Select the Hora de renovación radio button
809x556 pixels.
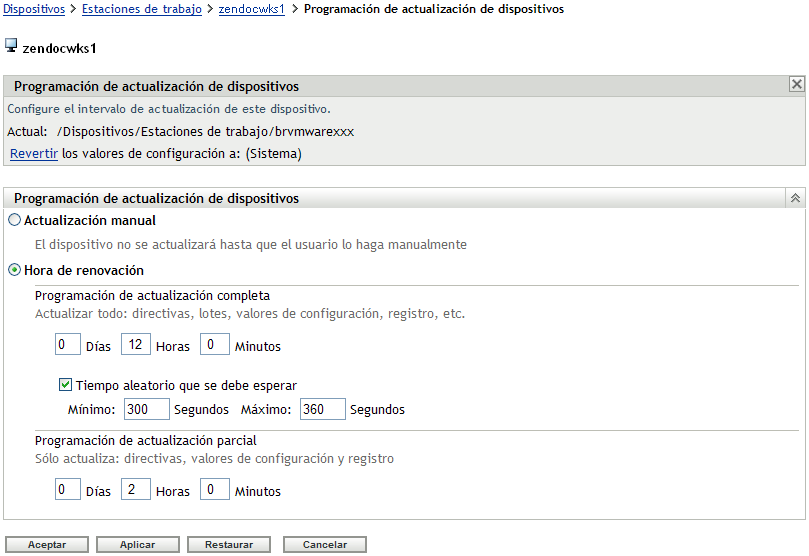14,270
